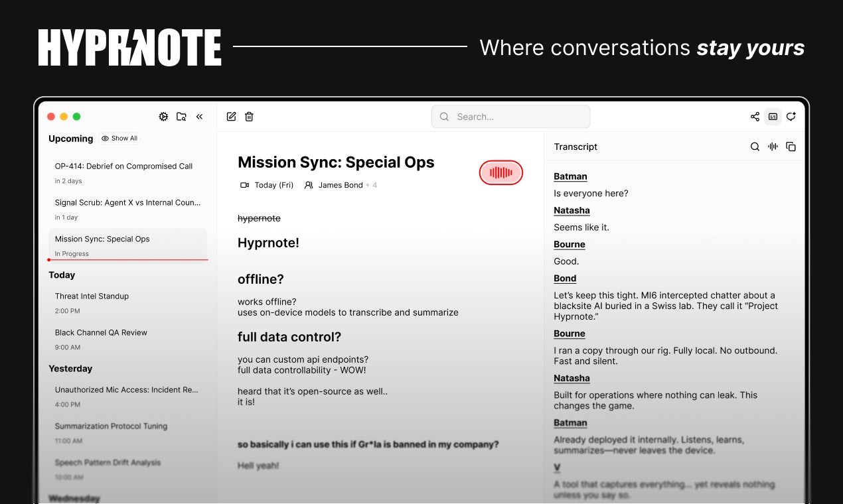Click inside the Search field
The image size is (843, 504).
pyautogui.click(x=510, y=116)
